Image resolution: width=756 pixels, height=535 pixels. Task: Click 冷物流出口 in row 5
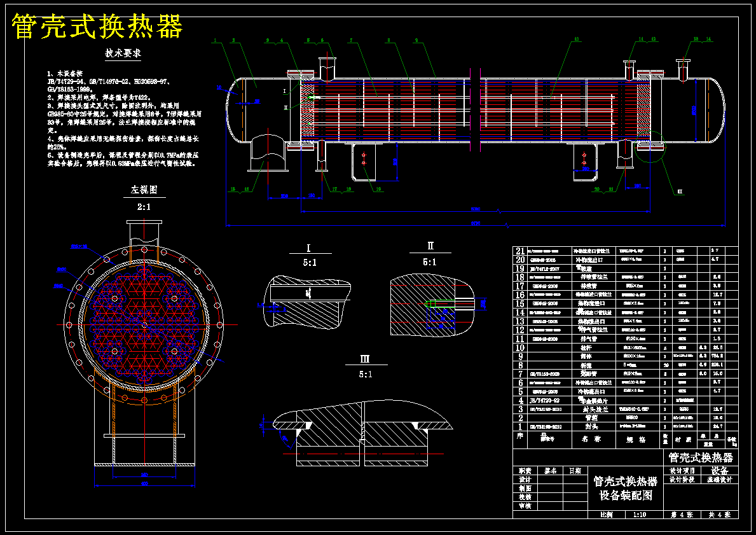(593, 392)
